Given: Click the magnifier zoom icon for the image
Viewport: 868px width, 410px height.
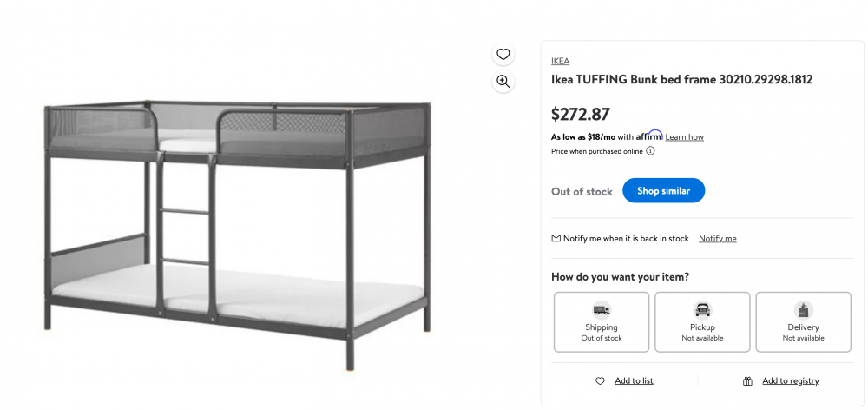Looking at the screenshot, I should (503, 82).
